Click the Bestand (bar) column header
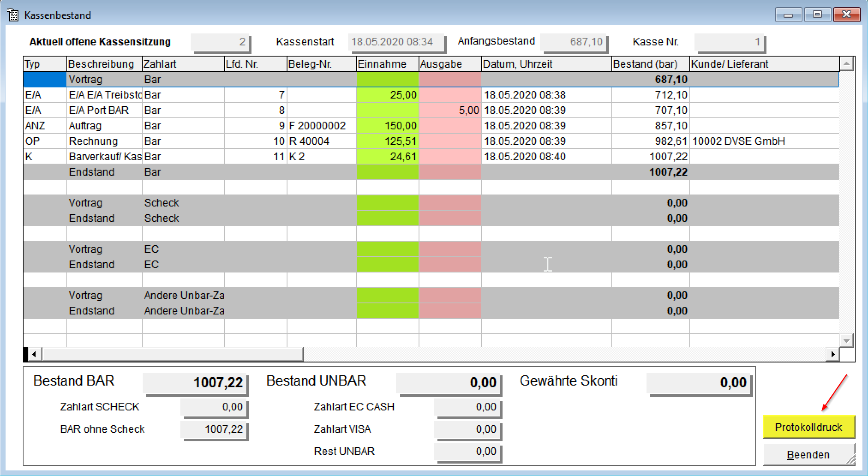The height and width of the screenshot is (476, 868). (651, 64)
